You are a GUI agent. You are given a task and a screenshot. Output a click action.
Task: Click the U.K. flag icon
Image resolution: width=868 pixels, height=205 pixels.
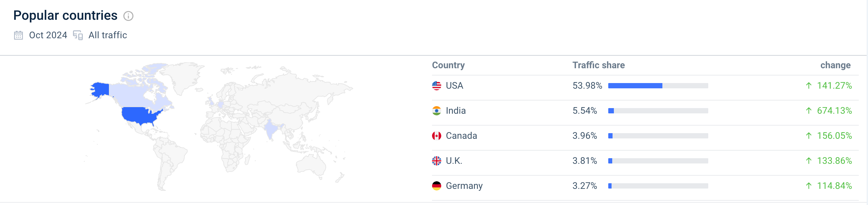(436, 161)
